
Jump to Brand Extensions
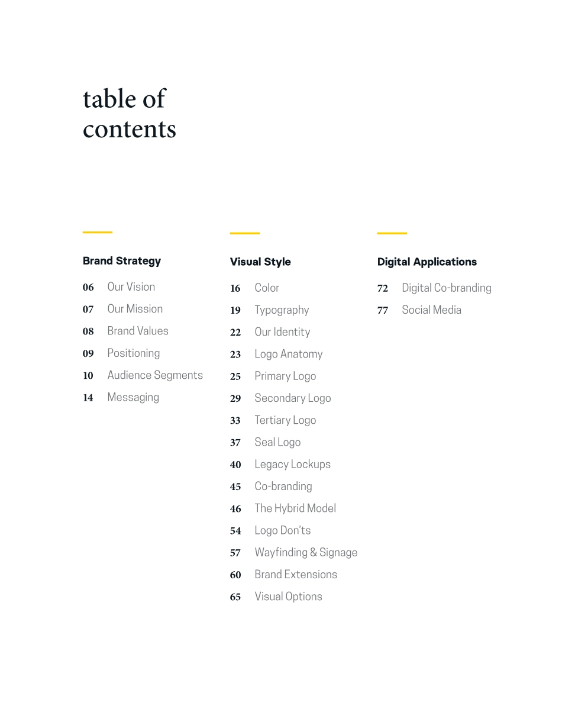pos(295,575)
